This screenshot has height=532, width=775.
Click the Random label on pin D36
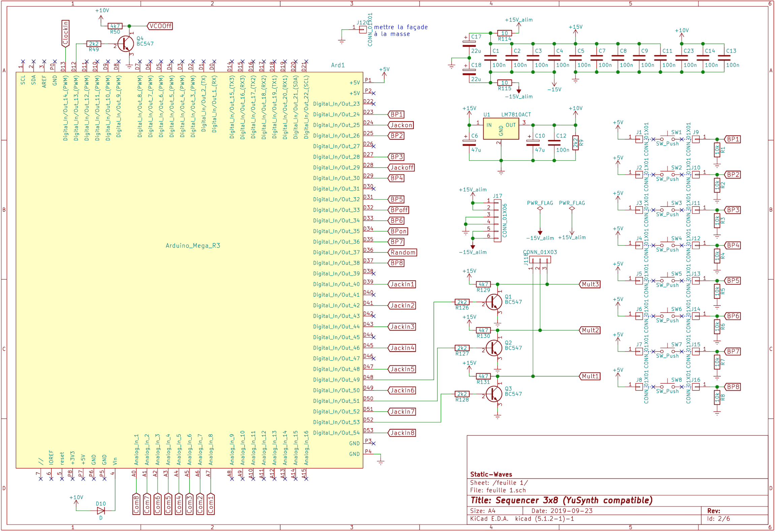coord(403,253)
